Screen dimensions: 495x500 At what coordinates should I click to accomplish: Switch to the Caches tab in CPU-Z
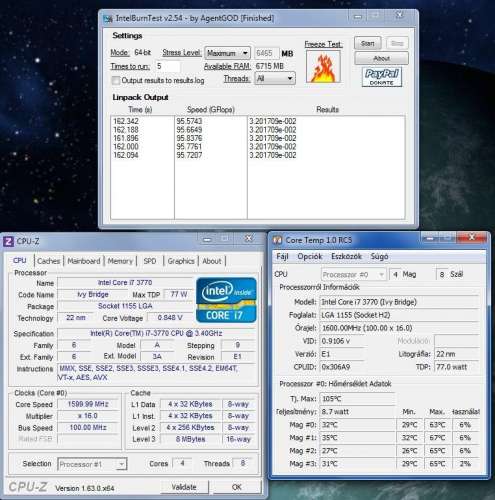point(49,261)
